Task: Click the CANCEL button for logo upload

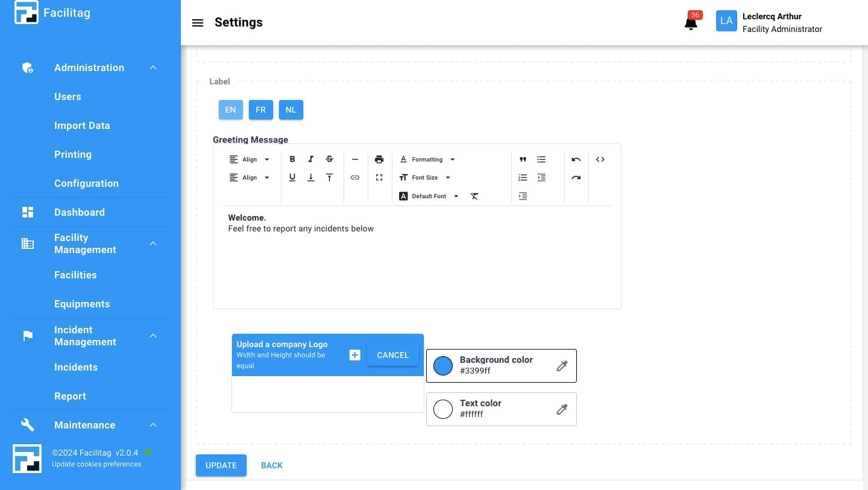Action: 392,355
